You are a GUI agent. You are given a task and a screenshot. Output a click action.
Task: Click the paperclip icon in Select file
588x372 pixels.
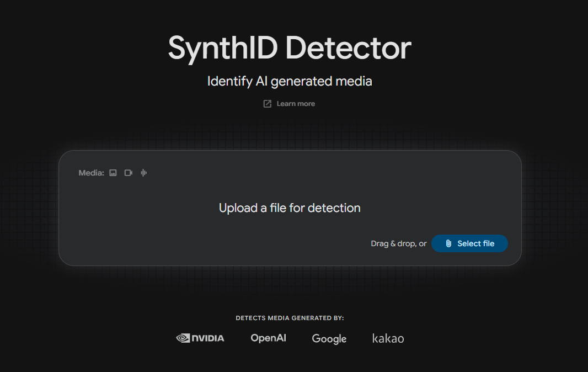pos(448,243)
